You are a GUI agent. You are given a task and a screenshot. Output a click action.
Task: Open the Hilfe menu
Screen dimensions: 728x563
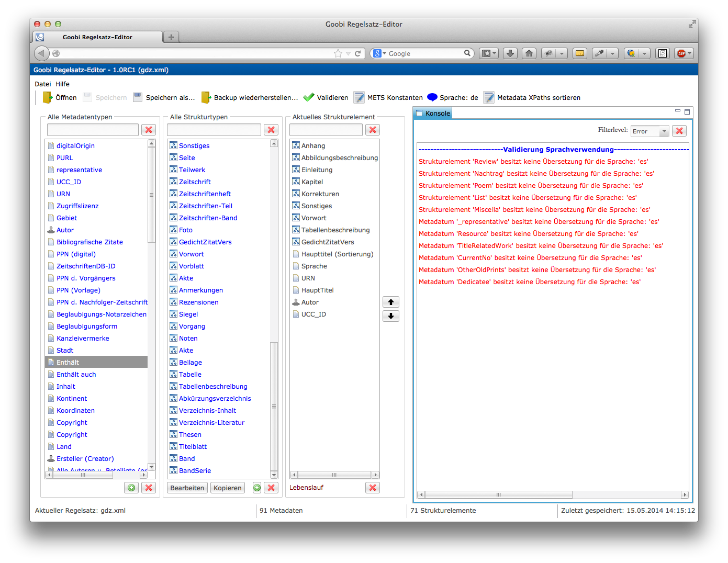[x=62, y=84]
